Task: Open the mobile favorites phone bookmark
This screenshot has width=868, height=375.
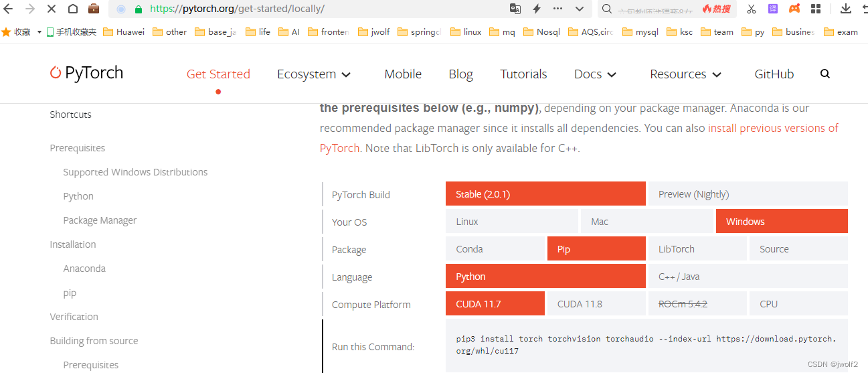Action: (72, 31)
